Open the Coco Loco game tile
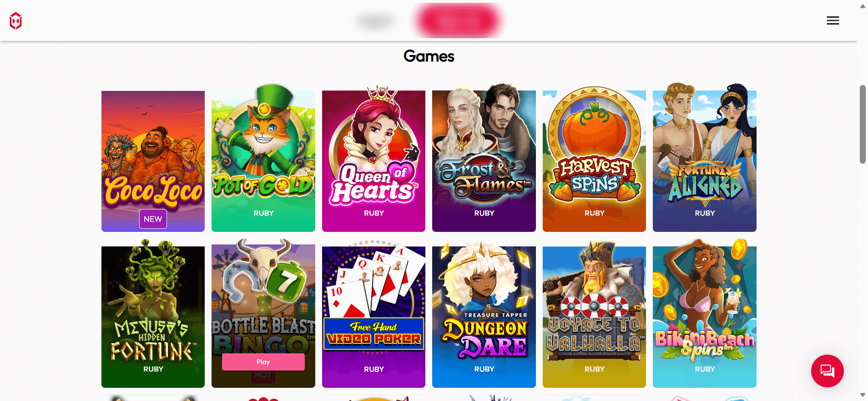The width and height of the screenshot is (868, 401). coord(153,161)
